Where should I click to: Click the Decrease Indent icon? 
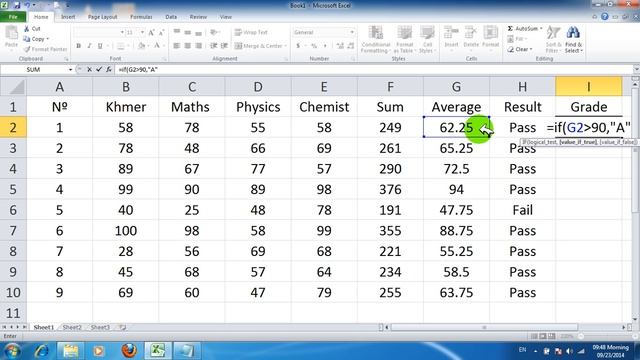point(213,46)
